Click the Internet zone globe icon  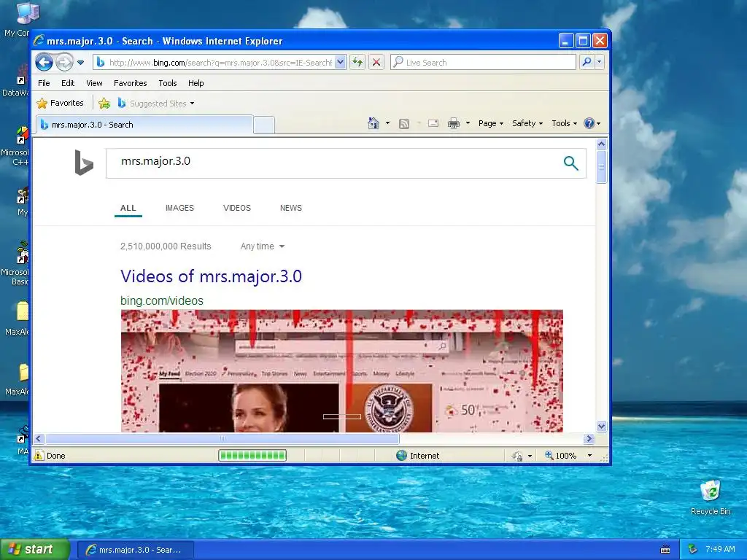click(x=402, y=456)
